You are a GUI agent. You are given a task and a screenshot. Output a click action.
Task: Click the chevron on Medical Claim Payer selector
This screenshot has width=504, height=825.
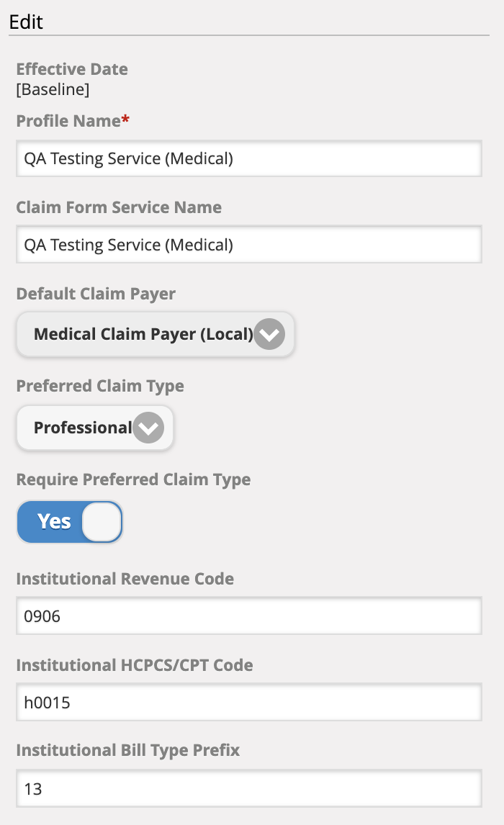coord(269,334)
